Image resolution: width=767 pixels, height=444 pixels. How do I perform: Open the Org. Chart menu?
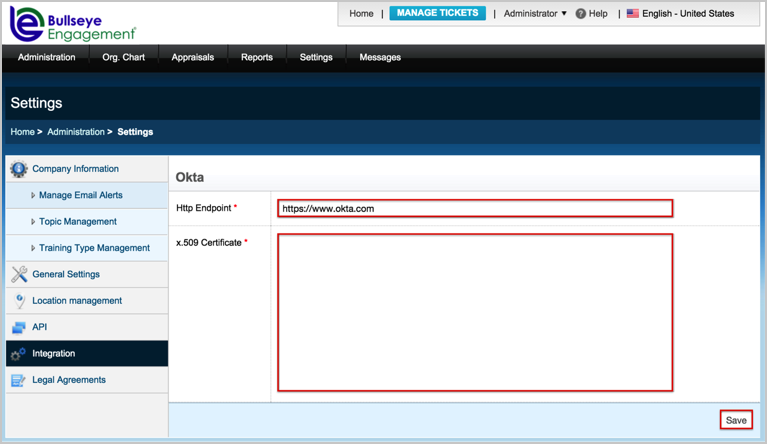click(x=123, y=57)
